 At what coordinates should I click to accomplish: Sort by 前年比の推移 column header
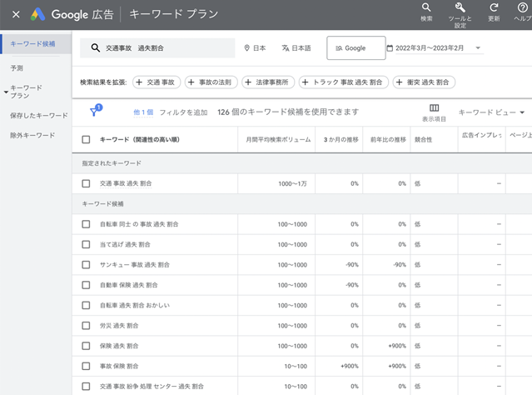(x=388, y=140)
